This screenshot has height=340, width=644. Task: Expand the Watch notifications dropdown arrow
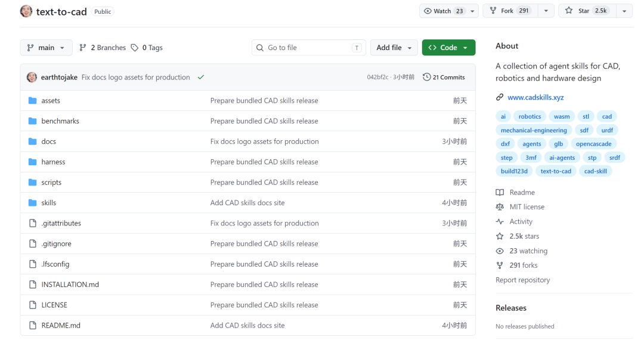472,11
